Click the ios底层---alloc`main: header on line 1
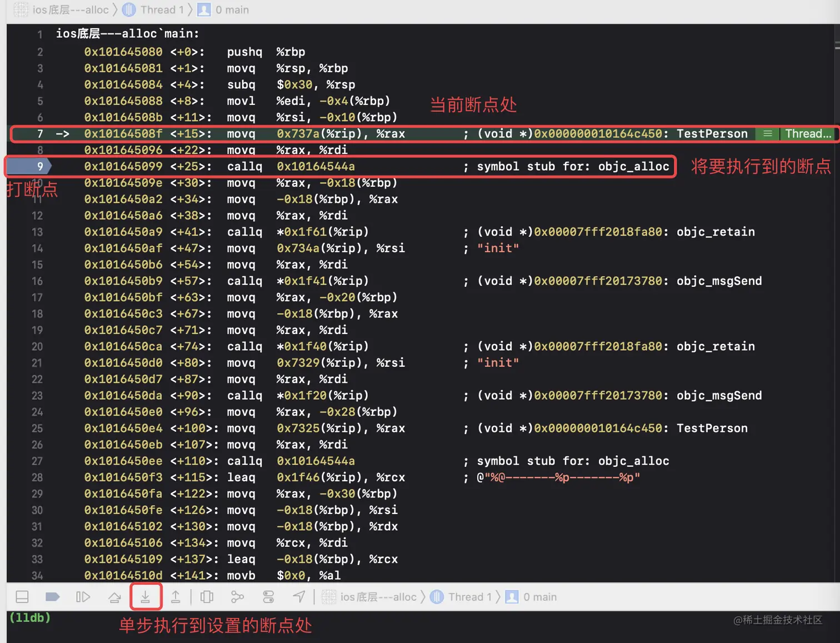 127,33
